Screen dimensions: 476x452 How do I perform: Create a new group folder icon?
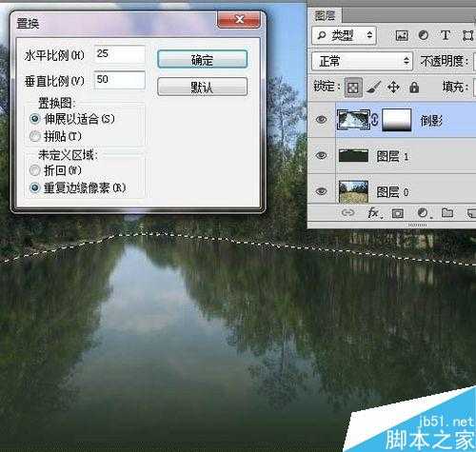click(x=447, y=212)
